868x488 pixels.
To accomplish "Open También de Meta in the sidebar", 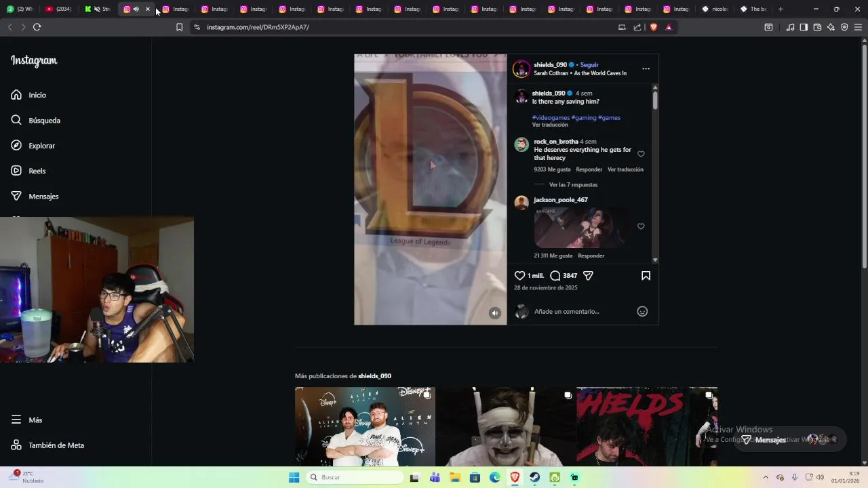I will tap(47, 445).
